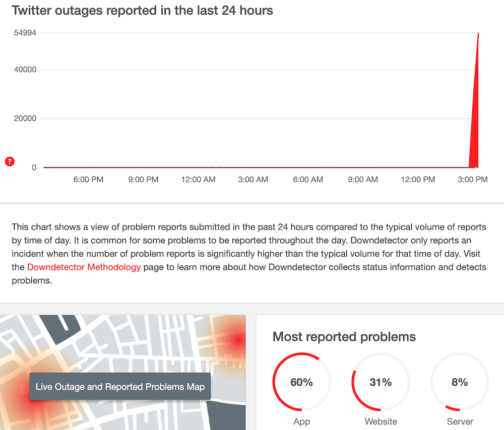This screenshot has width=504, height=430.
Task: Click the 'Website' problem label
Action: 381,421
